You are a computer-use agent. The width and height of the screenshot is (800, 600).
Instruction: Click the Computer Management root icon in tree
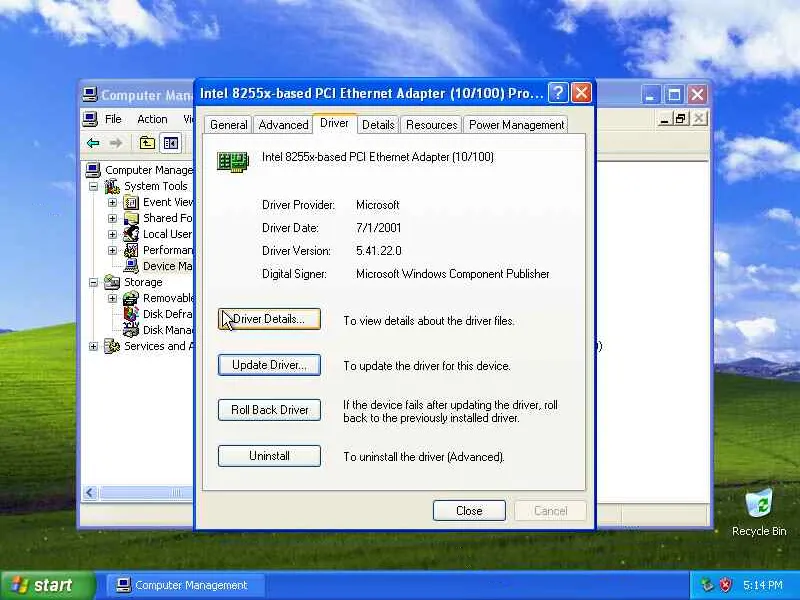(93, 170)
